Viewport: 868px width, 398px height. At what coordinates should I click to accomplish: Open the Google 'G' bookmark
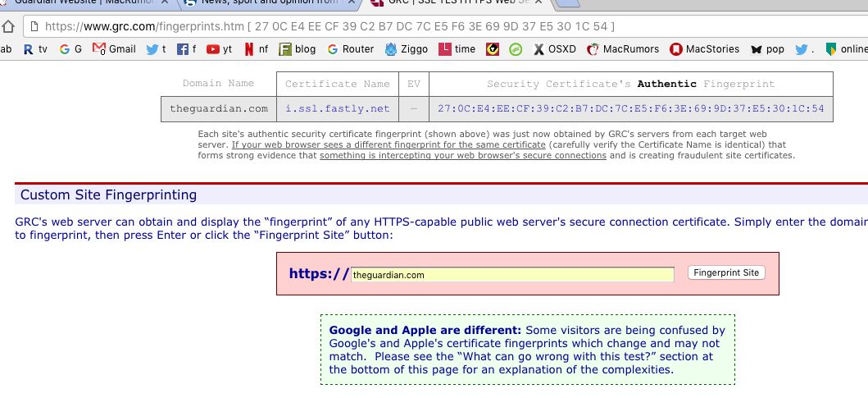click(70, 49)
